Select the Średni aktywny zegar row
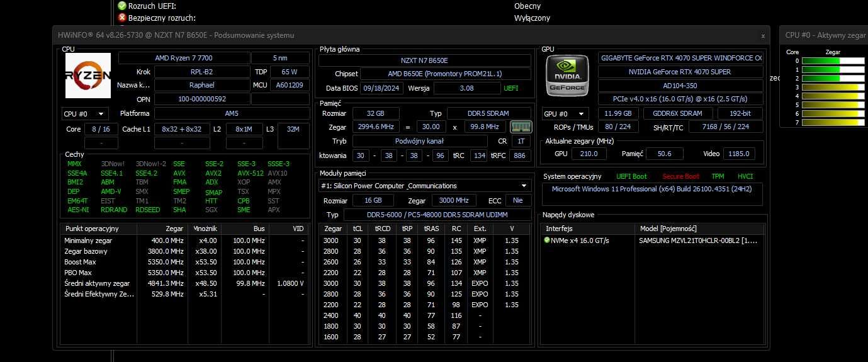Screen dimensions: 868x362 184,283
